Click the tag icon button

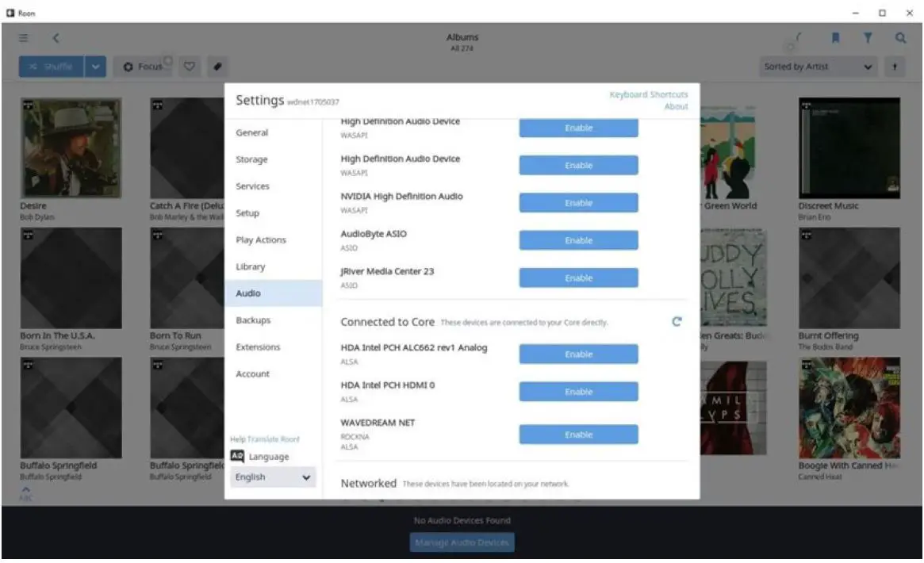click(x=217, y=67)
